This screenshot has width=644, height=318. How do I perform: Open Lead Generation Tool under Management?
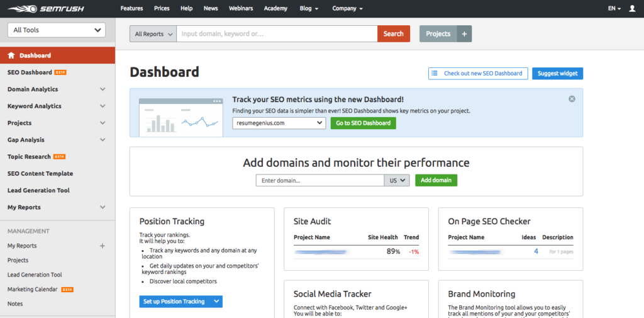(x=35, y=275)
